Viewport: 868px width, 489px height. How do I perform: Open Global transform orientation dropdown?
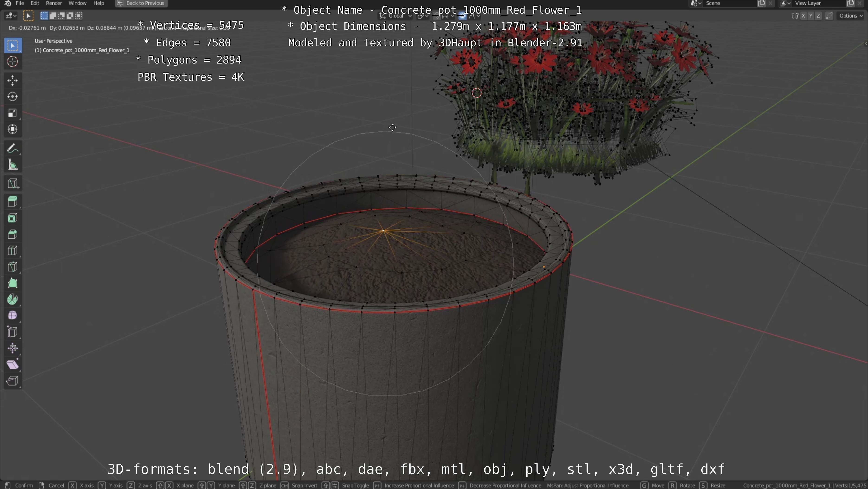(395, 16)
